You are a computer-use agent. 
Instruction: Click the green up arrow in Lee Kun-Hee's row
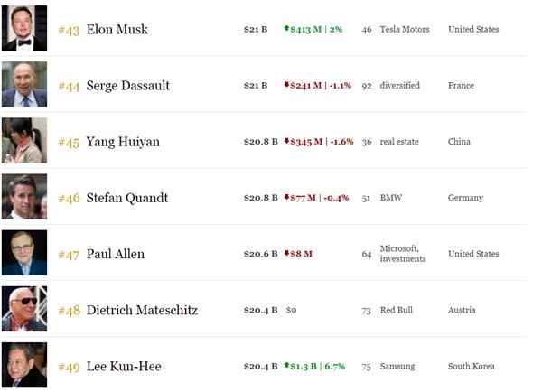[x=286, y=366]
